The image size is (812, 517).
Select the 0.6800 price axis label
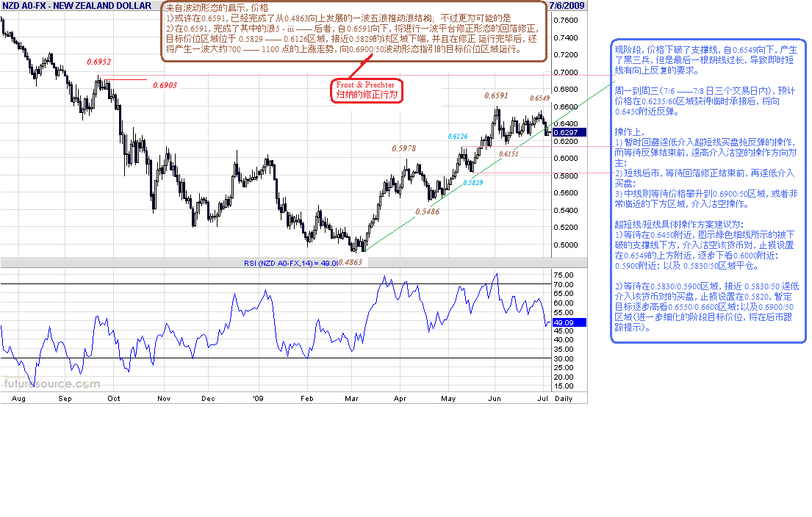click(x=566, y=90)
